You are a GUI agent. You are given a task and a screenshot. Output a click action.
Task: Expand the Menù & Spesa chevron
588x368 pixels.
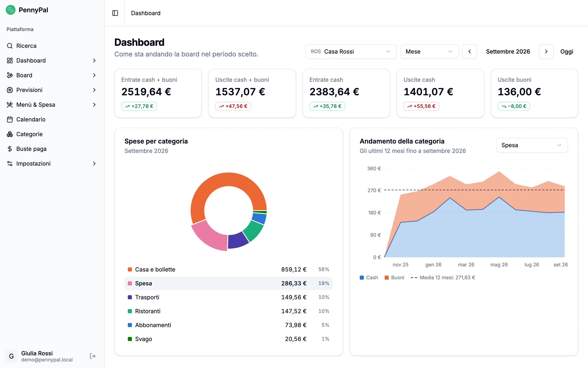pyautogui.click(x=94, y=105)
